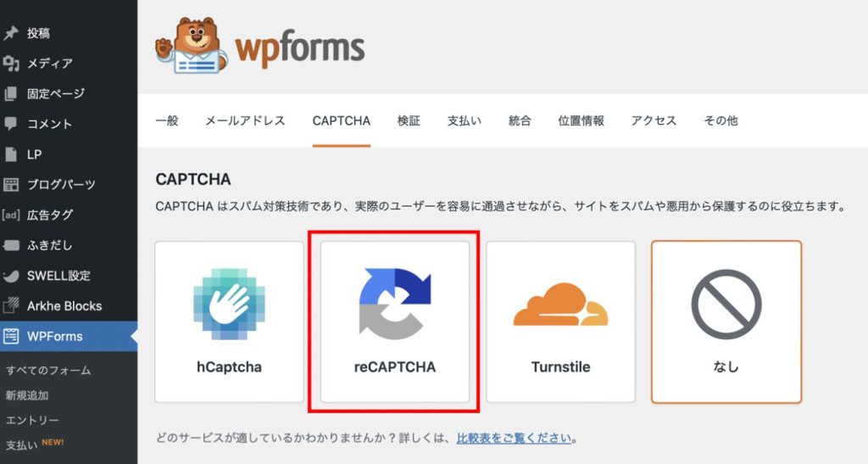Select the hCaptcha option card
Screen dimensions: 868x464
click(229, 321)
